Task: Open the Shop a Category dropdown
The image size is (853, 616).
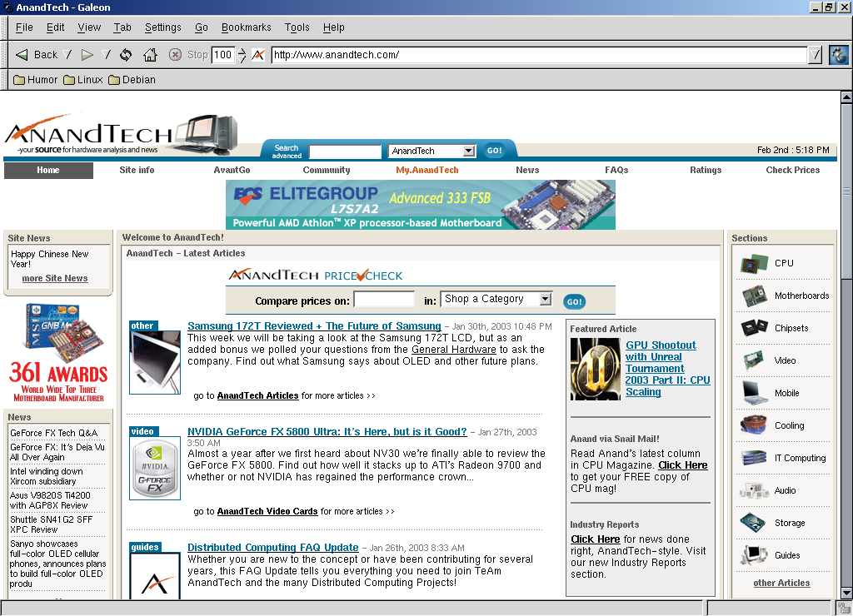Action: pos(545,299)
